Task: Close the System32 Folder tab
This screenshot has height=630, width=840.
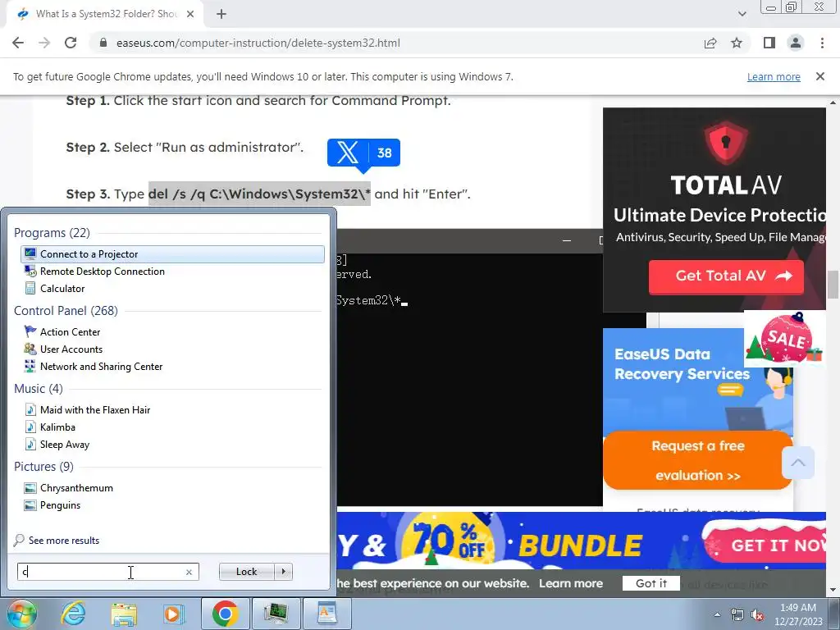Action: [x=190, y=14]
